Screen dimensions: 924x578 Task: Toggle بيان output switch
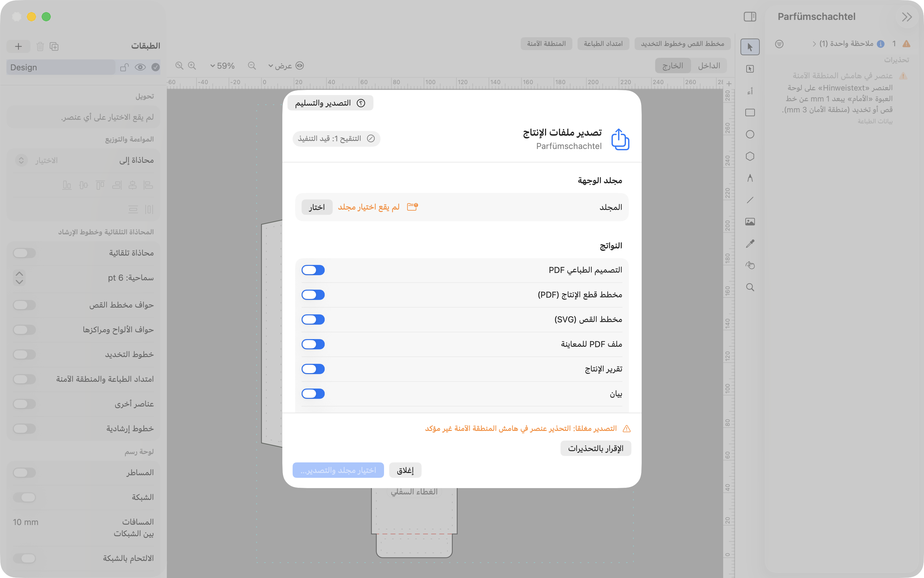[313, 394]
